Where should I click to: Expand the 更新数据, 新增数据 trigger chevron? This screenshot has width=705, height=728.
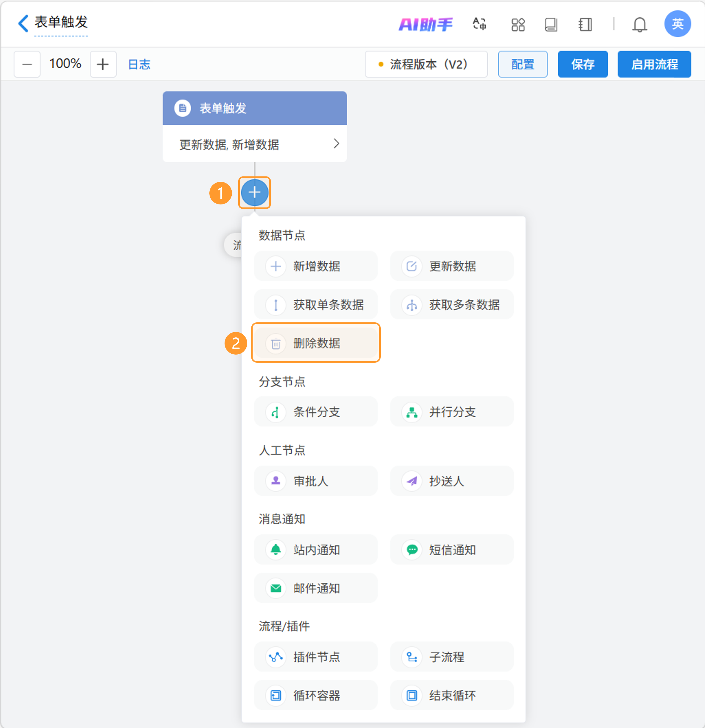(336, 144)
